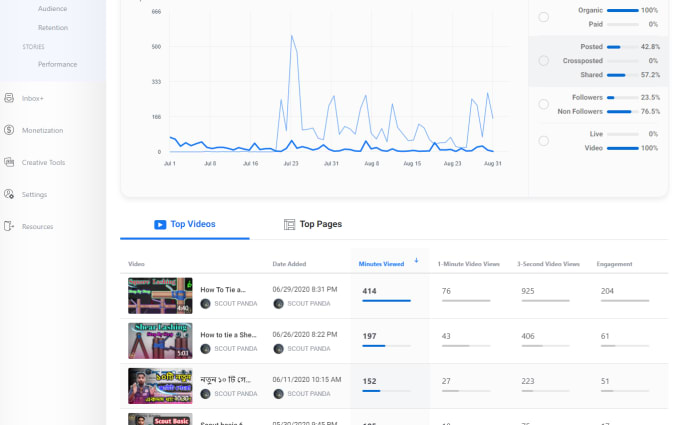Go to Resources section
680x425 pixels.
tap(37, 227)
